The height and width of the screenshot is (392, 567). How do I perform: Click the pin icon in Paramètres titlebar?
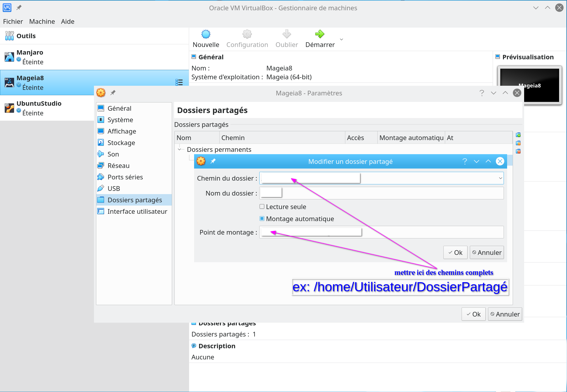click(x=113, y=93)
